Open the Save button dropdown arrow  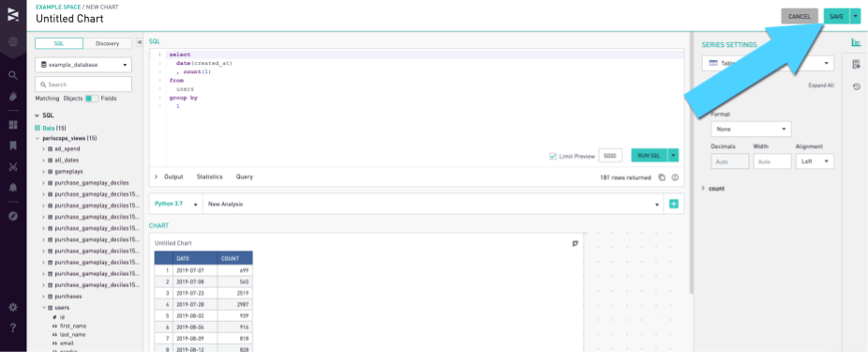(x=855, y=17)
